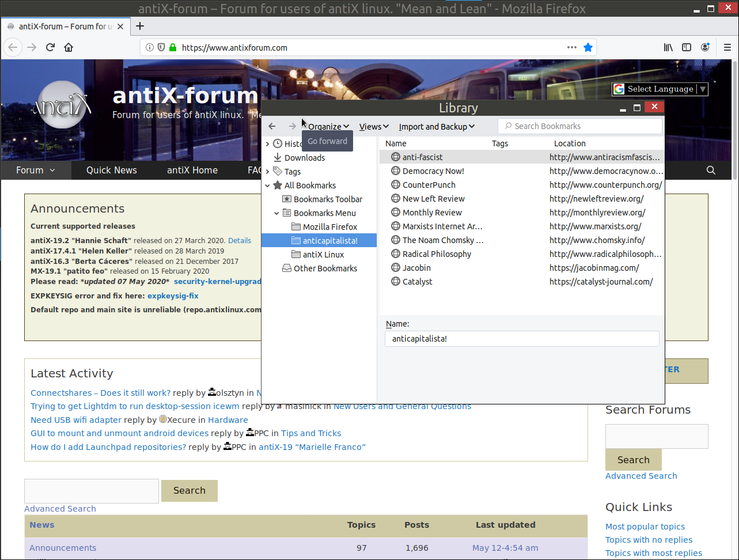The height and width of the screenshot is (560, 739).
Task: Click the Firefox URL address bar
Action: 369,48
